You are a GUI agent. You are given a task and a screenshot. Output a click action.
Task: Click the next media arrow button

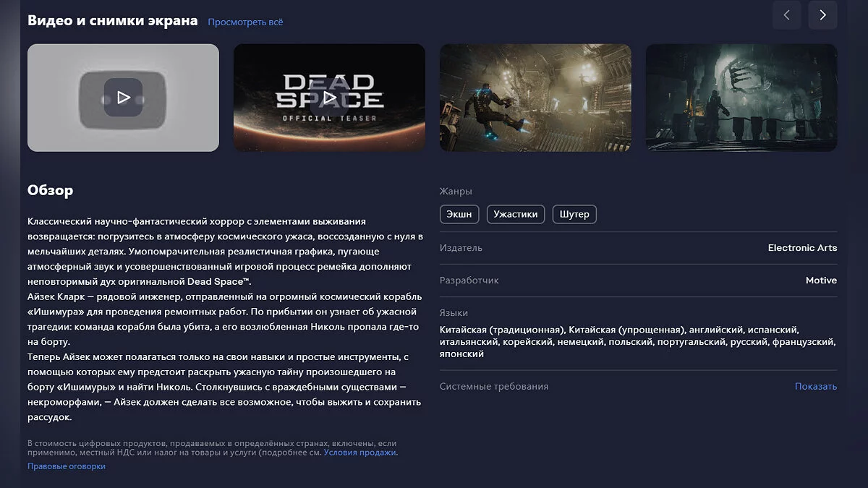click(x=822, y=15)
